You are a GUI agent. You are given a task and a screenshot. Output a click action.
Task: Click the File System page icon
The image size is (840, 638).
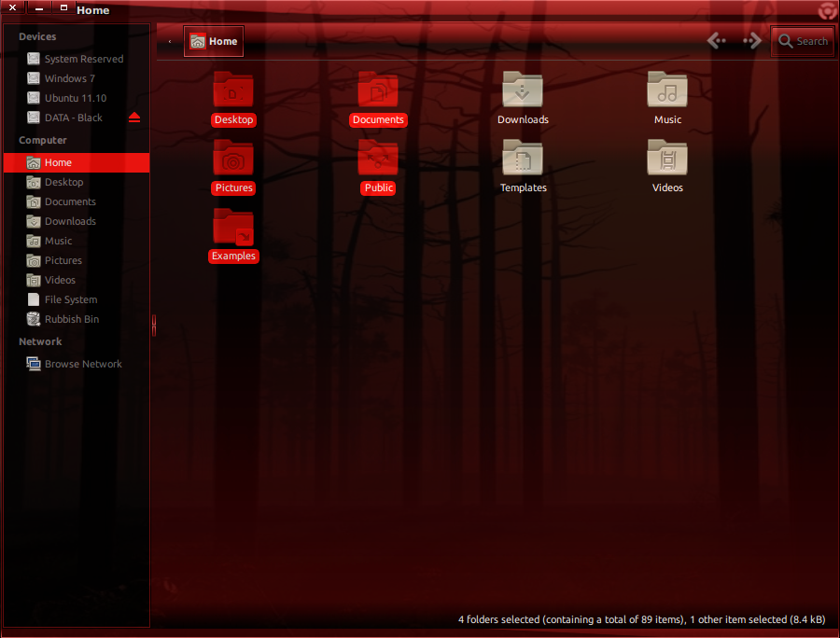[x=34, y=299]
